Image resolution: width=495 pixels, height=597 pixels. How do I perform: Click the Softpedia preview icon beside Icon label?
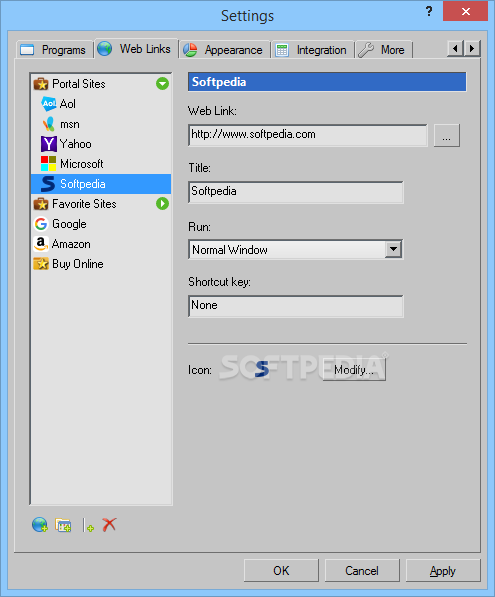coord(262,369)
